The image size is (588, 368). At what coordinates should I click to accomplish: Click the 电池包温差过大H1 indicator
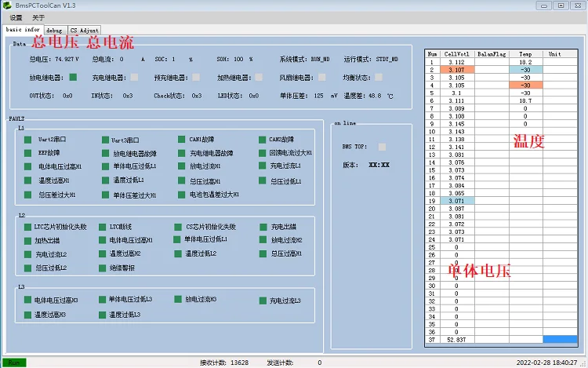point(181,194)
